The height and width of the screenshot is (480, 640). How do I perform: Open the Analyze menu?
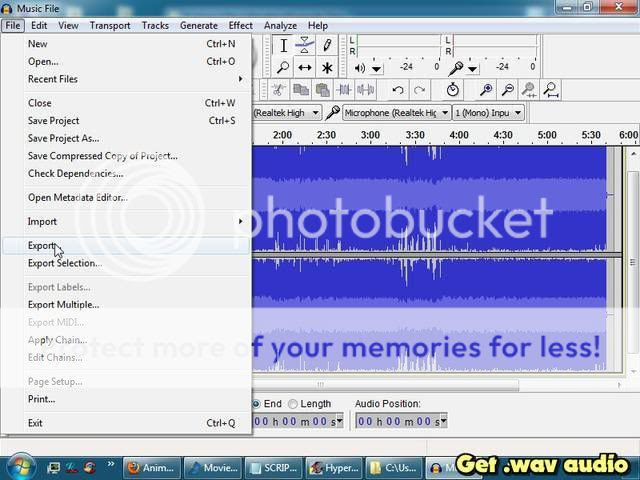(x=280, y=26)
